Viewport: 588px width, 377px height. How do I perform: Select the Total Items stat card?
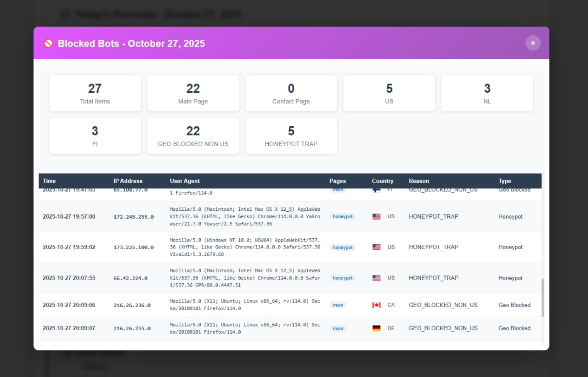(x=95, y=93)
